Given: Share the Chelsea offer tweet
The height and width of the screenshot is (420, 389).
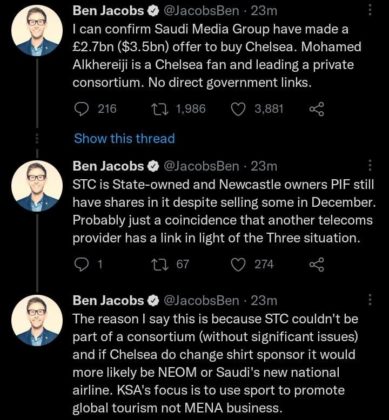Looking at the screenshot, I should [x=316, y=109].
